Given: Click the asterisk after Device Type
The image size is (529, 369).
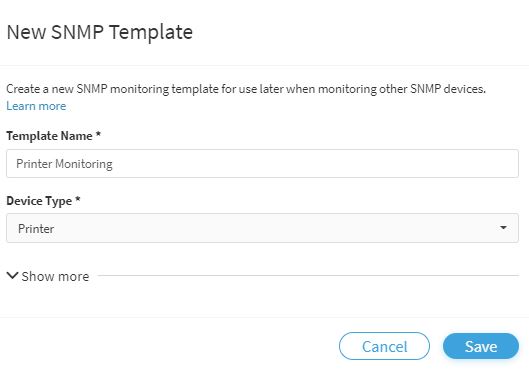Looking at the screenshot, I should 78,199.
